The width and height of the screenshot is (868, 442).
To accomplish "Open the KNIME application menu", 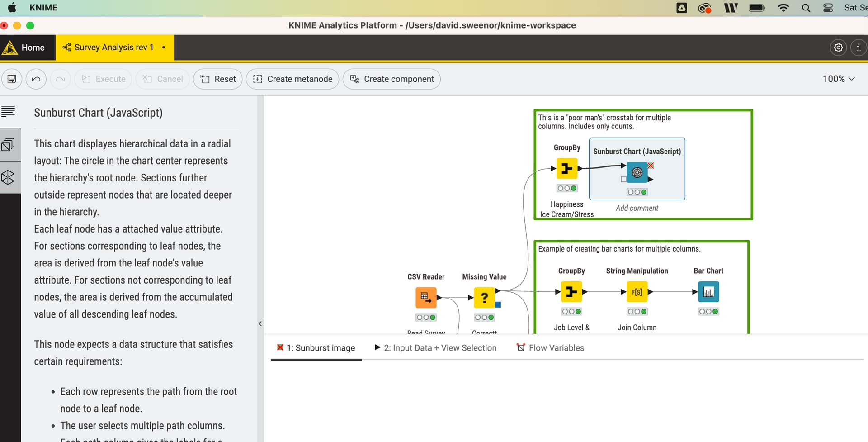I will pyautogui.click(x=43, y=7).
